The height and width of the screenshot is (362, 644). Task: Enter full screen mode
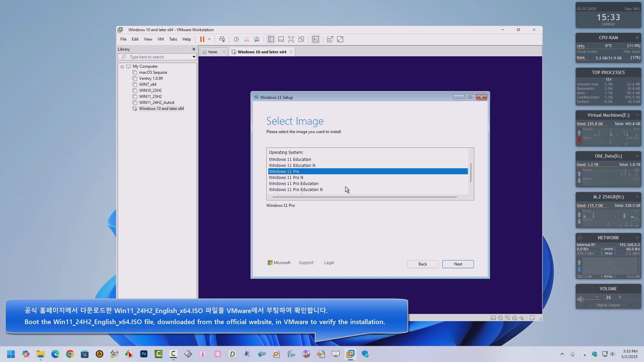[x=291, y=39]
